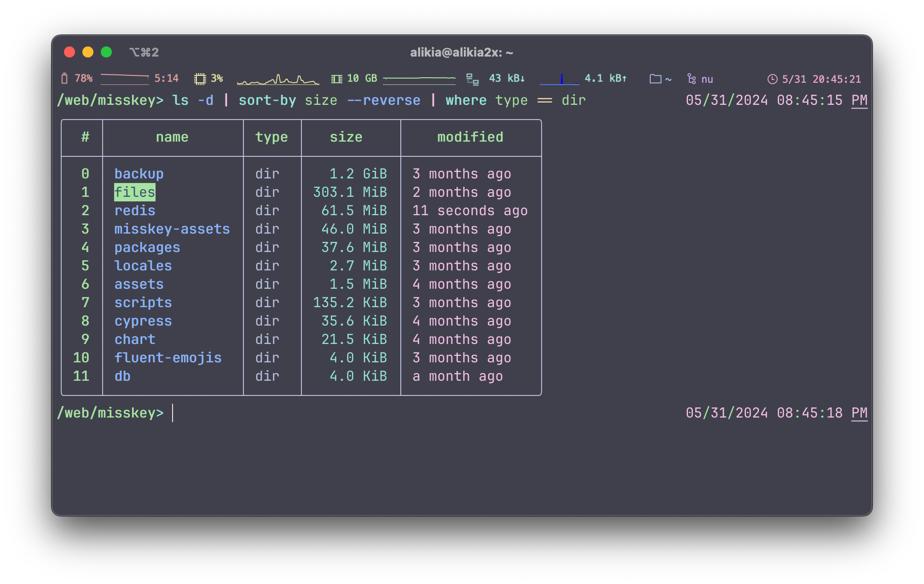This screenshot has height=584, width=924.
Task: Click the battery icon in status bar
Action: click(x=64, y=79)
